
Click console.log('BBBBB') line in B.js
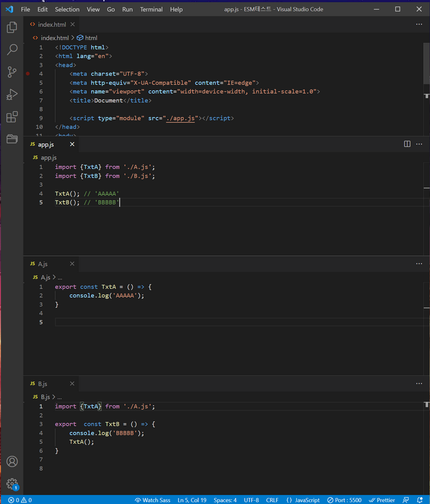tap(107, 433)
